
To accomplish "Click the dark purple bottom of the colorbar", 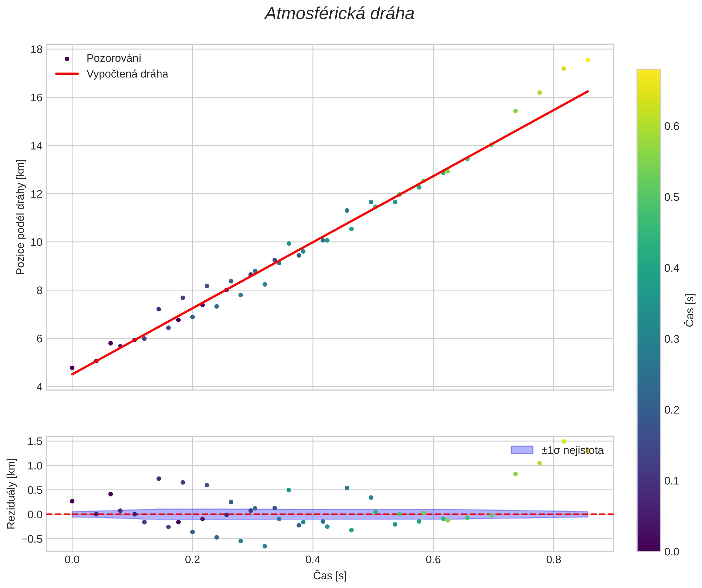I will (x=649, y=548).
